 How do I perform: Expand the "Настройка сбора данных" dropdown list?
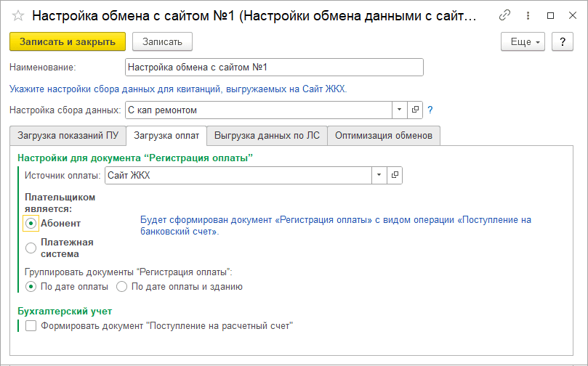coord(400,110)
